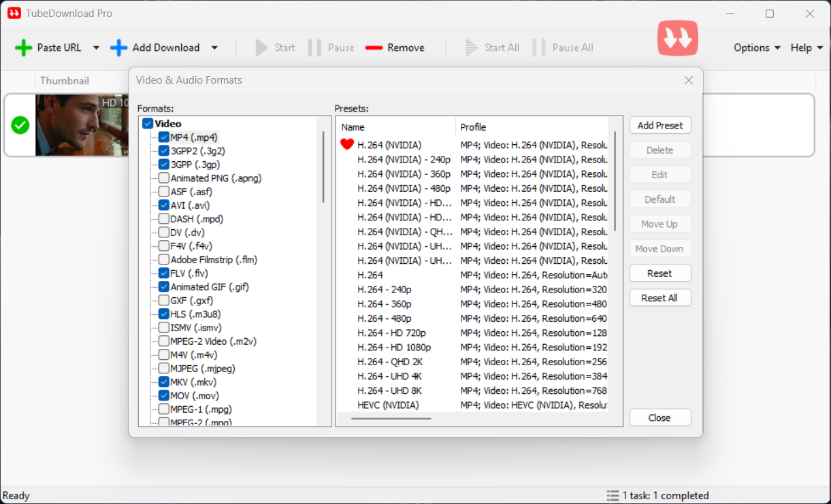Select the H.264 - UHD 8K preset

click(x=390, y=390)
